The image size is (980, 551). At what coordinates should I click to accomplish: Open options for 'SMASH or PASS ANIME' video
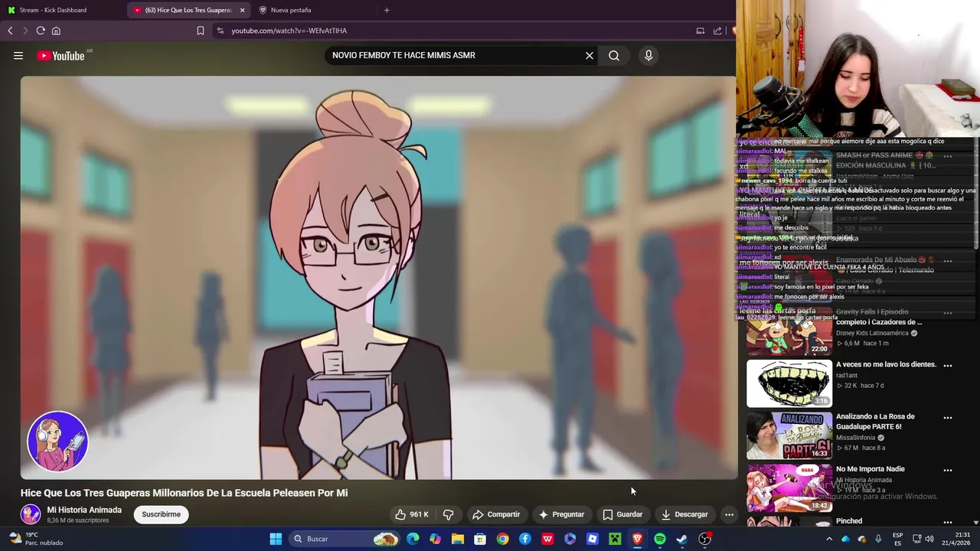(948, 156)
